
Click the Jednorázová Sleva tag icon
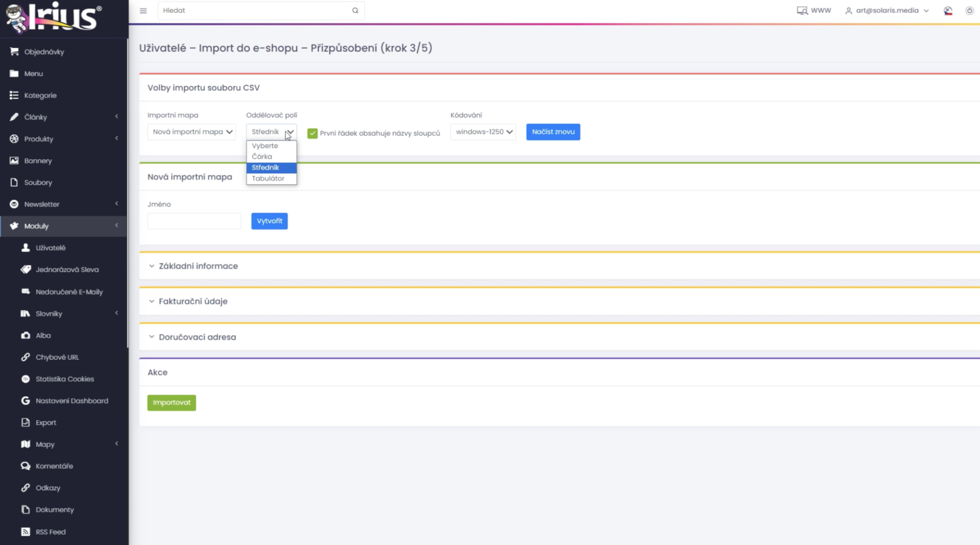[26, 270]
